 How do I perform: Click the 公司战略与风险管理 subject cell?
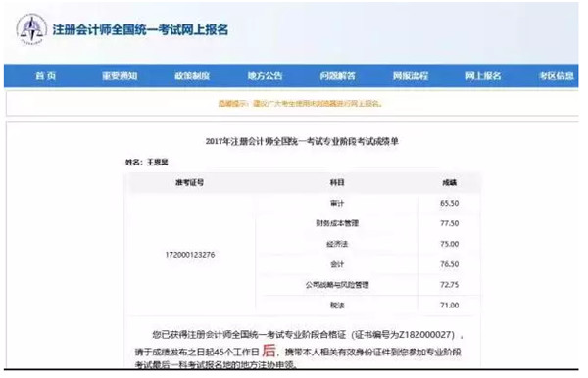click(x=337, y=285)
